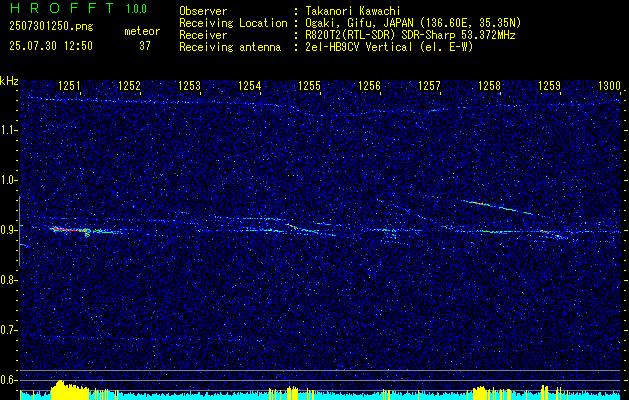
Task: Click the timestamp 25.07.30 12:50
Action: (51, 46)
